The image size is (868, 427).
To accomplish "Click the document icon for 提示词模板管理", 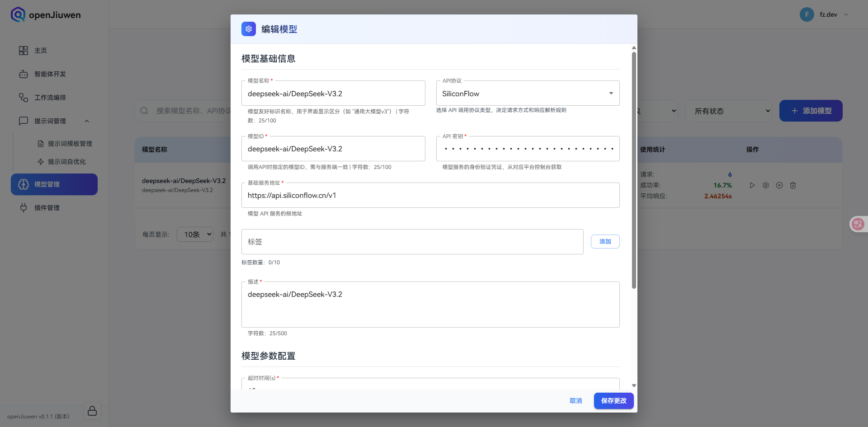I will click(x=41, y=144).
